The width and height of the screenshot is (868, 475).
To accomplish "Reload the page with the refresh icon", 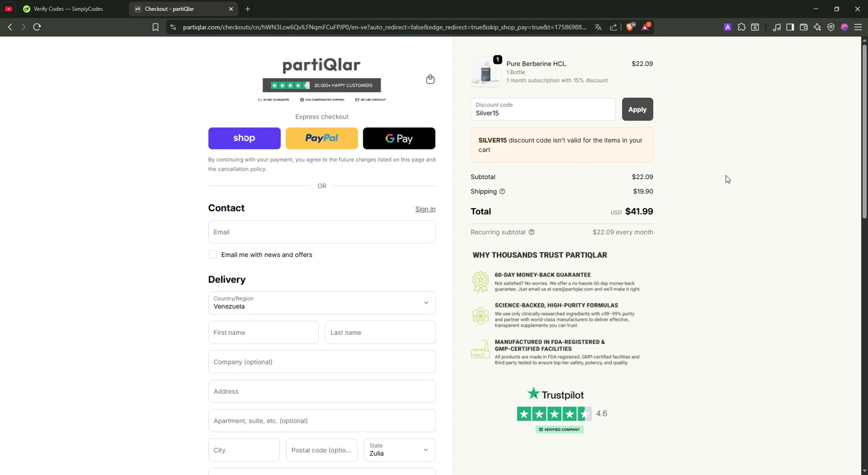I will [x=37, y=27].
